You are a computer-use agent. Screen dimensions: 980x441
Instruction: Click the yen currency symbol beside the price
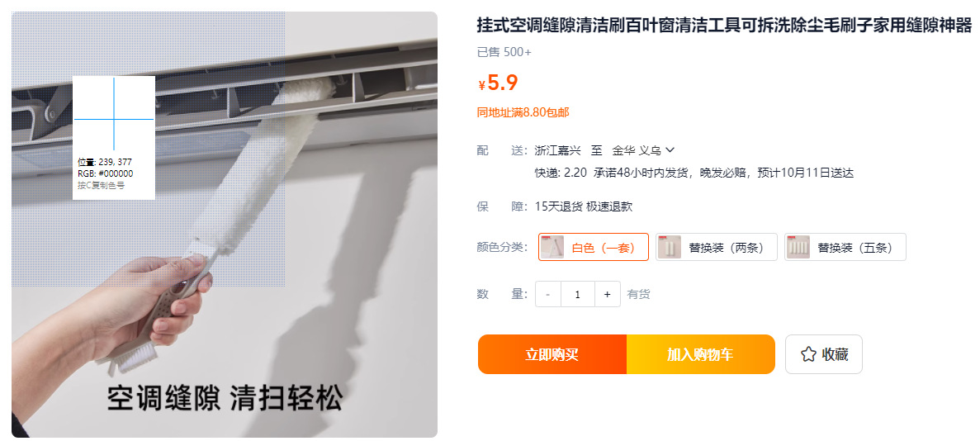pyautogui.click(x=482, y=85)
